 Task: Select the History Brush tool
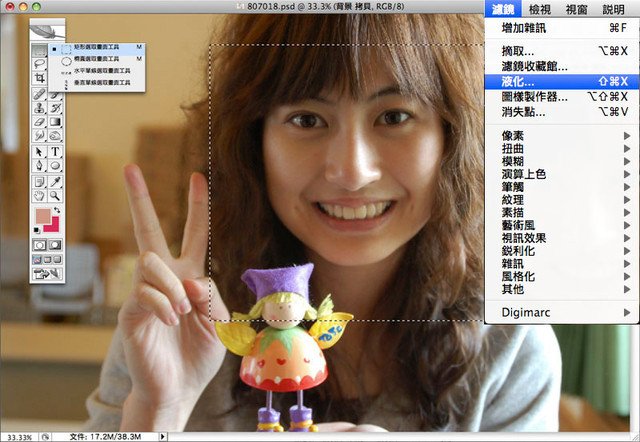coord(55,108)
